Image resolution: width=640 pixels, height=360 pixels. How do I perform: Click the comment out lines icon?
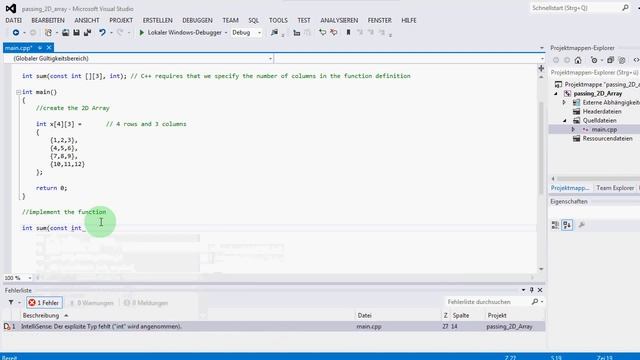click(x=322, y=33)
